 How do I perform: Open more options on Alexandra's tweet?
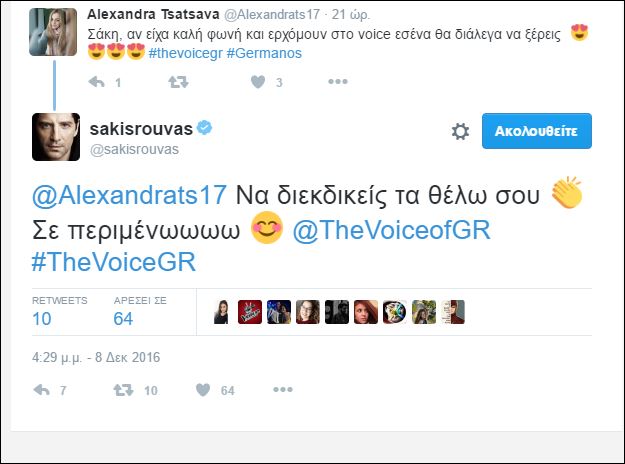tap(338, 82)
